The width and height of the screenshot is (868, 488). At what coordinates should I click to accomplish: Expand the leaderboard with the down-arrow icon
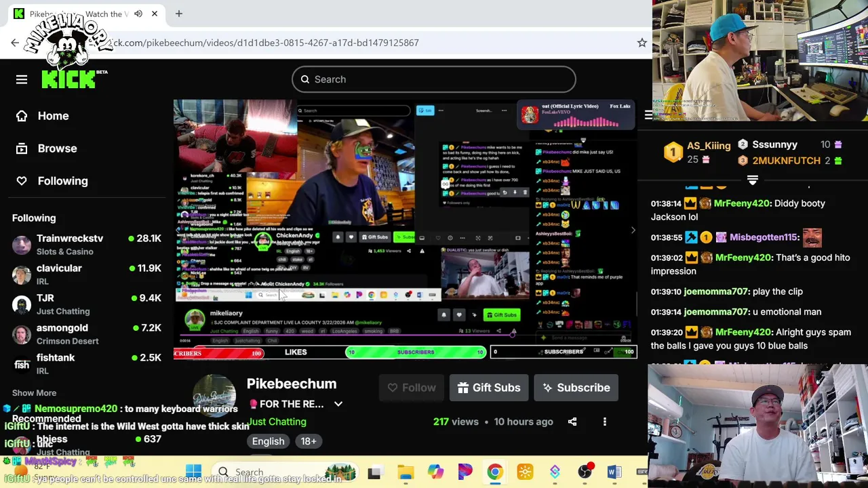pos(752,180)
